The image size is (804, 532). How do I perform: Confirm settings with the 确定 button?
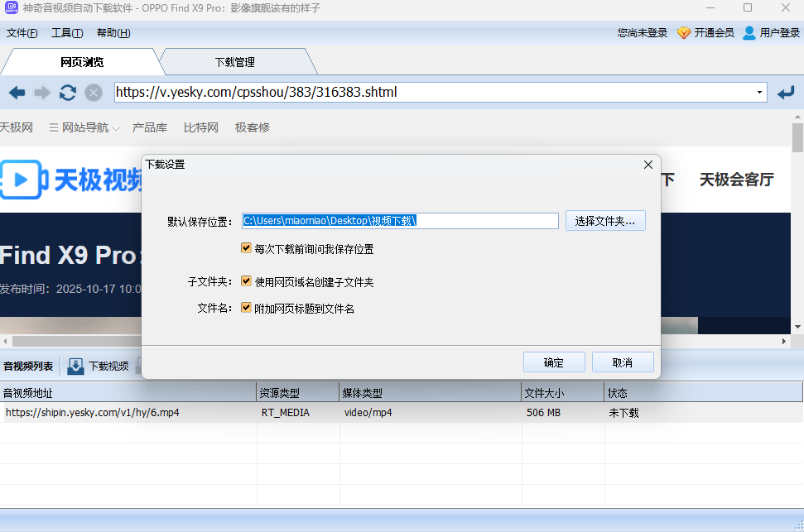click(554, 362)
